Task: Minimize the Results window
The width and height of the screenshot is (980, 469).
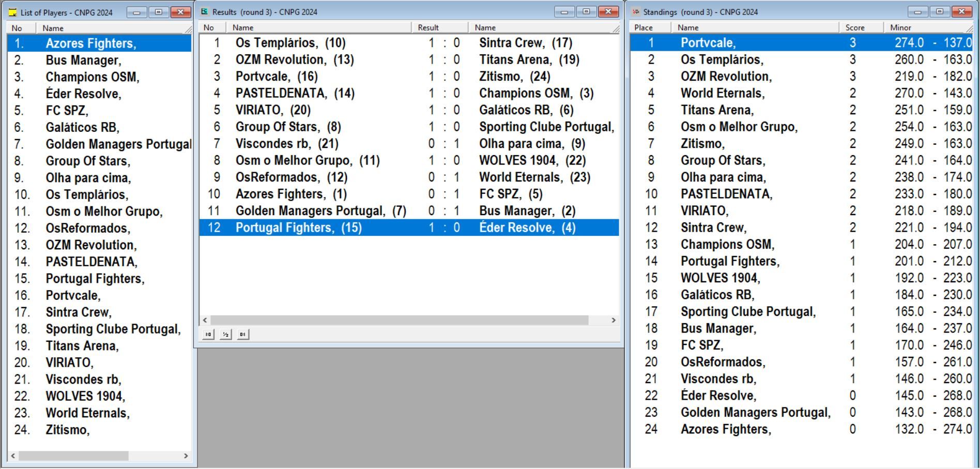Action: tap(564, 11)
